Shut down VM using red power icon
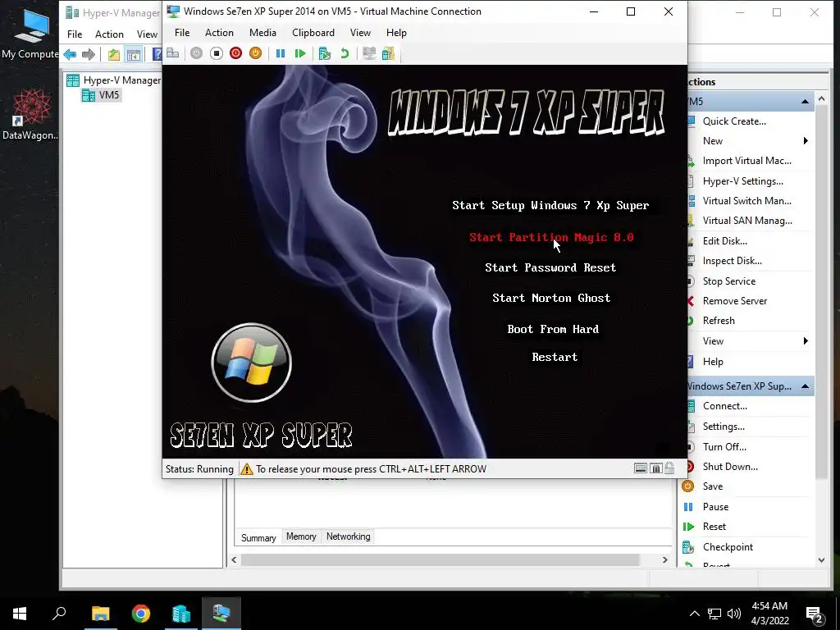840x630 pixels. pos(235,53)
